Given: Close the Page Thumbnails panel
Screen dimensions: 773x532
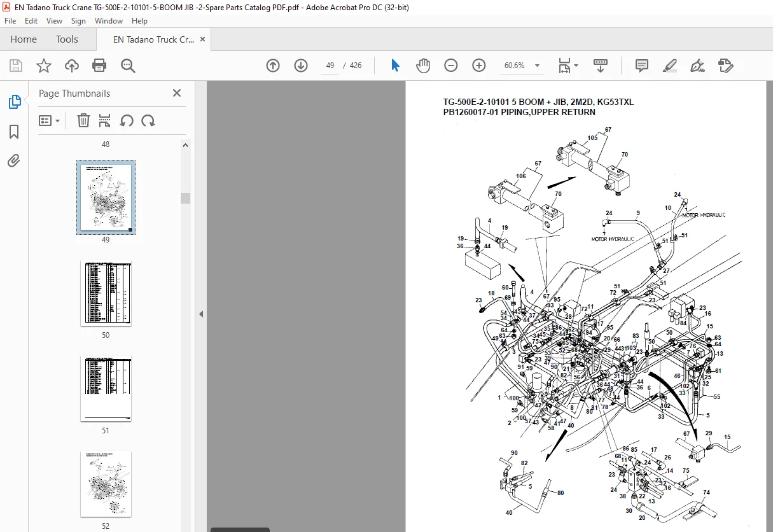Looking at the screenshot, I should [x=177, y=94].
